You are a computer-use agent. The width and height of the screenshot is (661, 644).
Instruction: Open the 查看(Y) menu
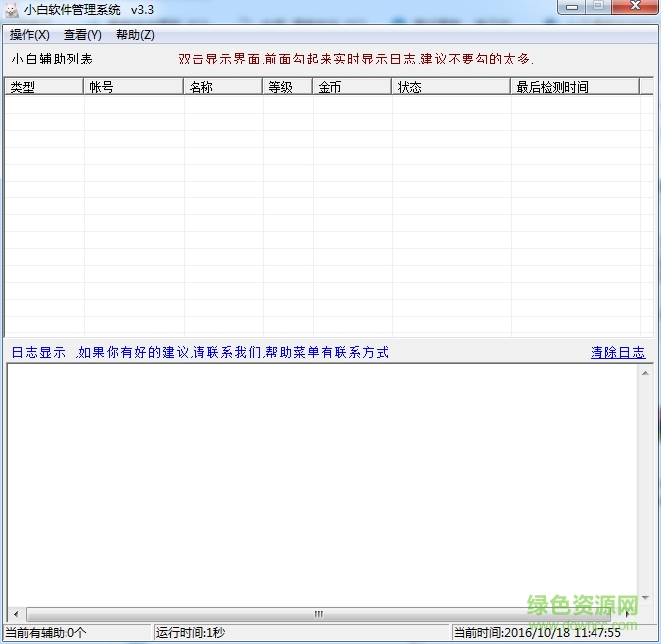click(82, 35)
